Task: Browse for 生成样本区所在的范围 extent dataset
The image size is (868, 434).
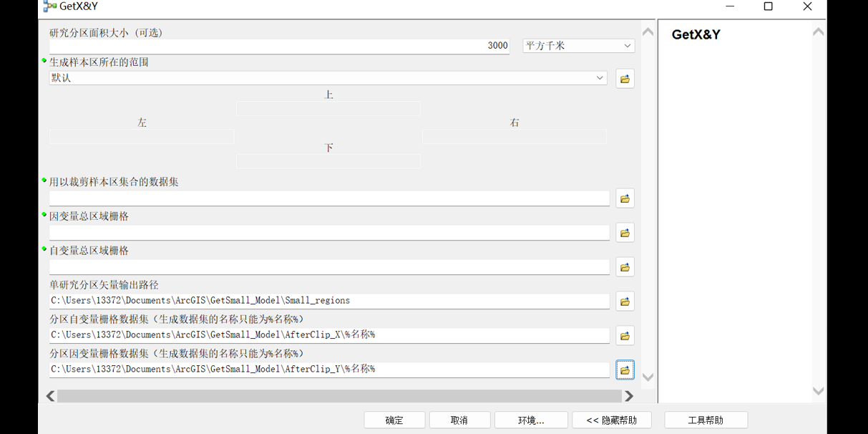Action: pyautogui.click(x=625, y=79)
